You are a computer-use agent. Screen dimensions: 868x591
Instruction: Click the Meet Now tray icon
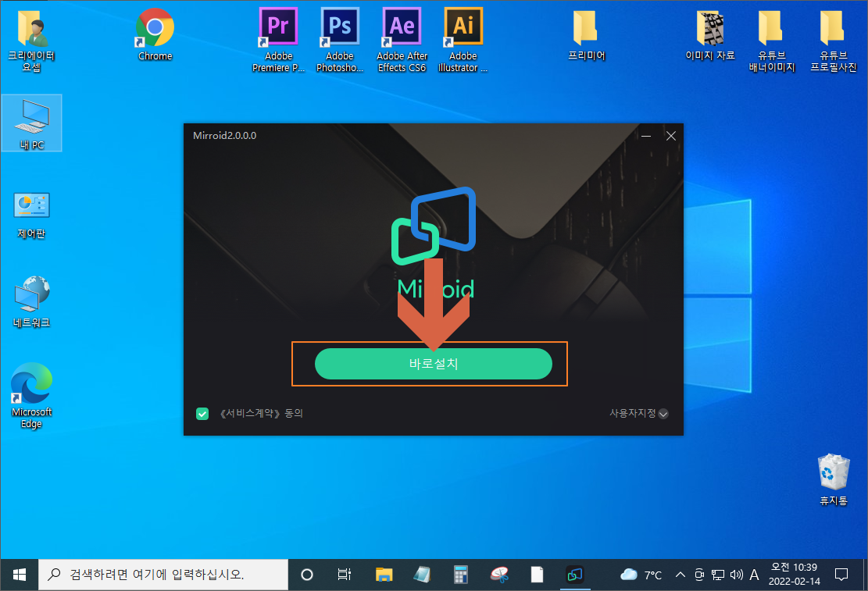click(x=699, y=575)
